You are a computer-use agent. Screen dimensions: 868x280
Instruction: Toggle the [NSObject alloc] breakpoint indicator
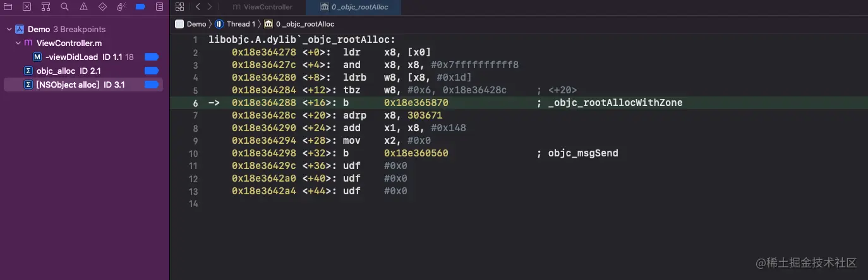pos(152,85)
